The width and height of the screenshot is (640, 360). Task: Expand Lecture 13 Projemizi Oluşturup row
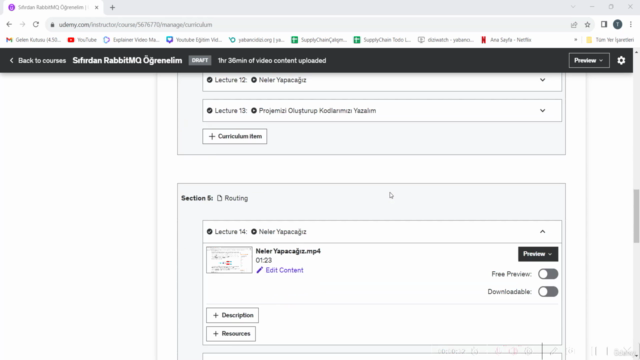[x=542, y=110]
